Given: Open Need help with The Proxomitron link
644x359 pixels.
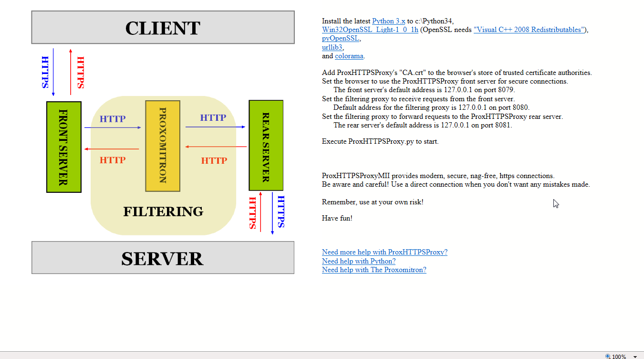Looking at the screenshot, I should [374, 270].
